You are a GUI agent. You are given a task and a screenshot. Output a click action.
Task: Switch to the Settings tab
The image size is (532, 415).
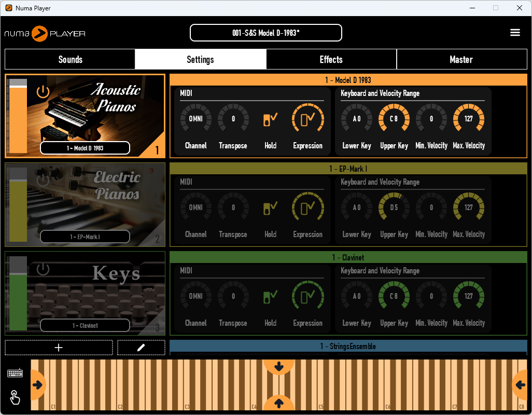click(x=201, y=59)
